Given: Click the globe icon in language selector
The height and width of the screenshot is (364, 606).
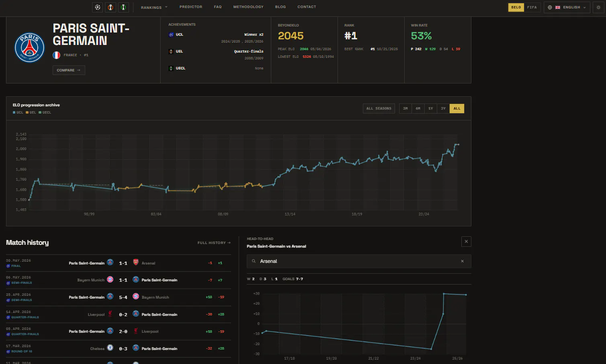Looking at the screenshot, I should 550,7.
